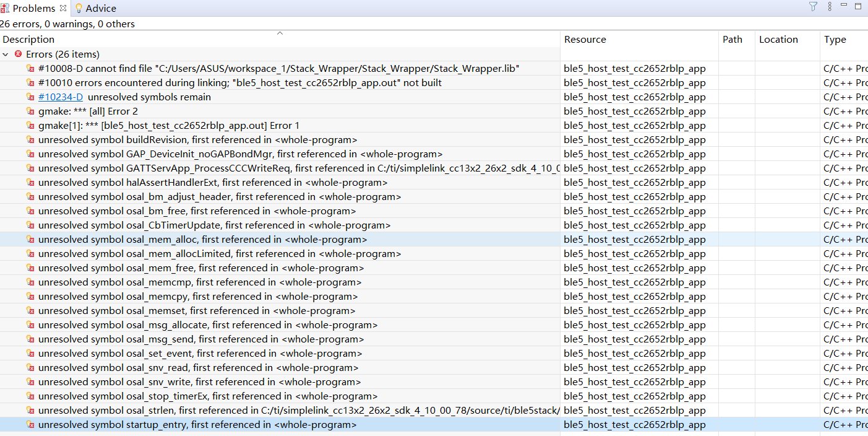This screenshot has width=868, height=436.
Task: Open the #10234-D error link
Action: pos(61,97)
